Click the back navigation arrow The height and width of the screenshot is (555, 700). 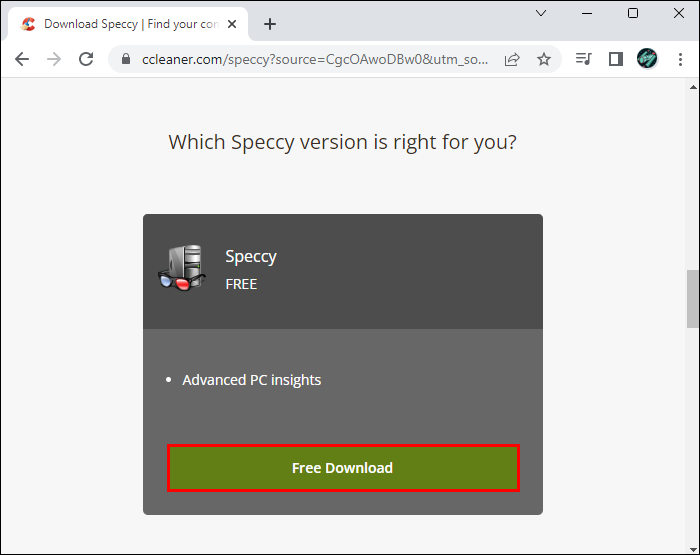22,59
